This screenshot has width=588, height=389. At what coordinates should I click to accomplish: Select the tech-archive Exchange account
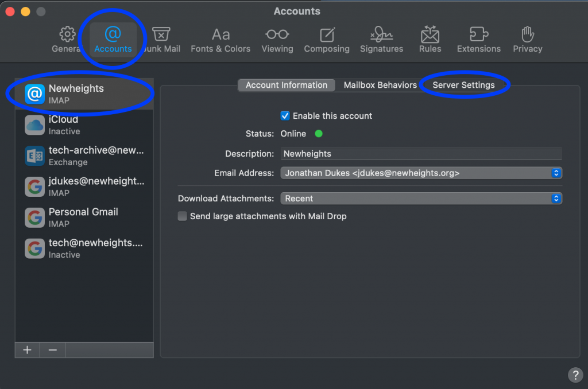click(84, 155)
